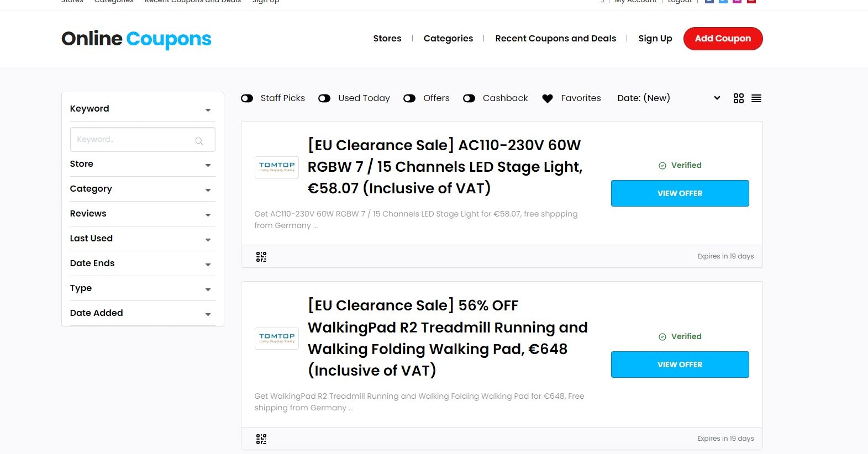Click the Favorites heart icon
The width and height of the screenshot is (868, 454).
click(x=548, y=98)
